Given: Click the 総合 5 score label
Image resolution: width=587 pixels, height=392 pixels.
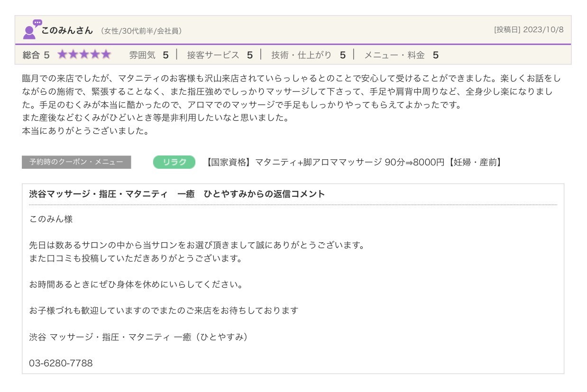Looking at the screenshot, I should point(36,55).
